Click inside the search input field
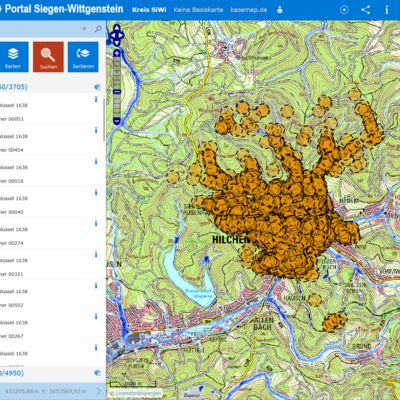The image size is (400, 400). point(40,29)
